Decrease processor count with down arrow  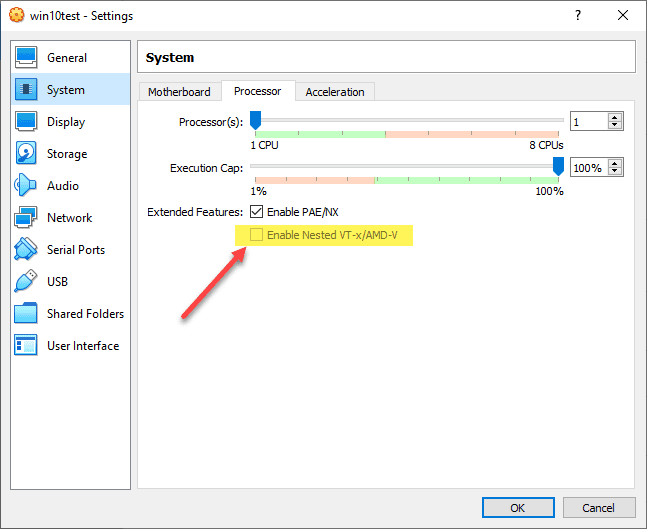615,125
